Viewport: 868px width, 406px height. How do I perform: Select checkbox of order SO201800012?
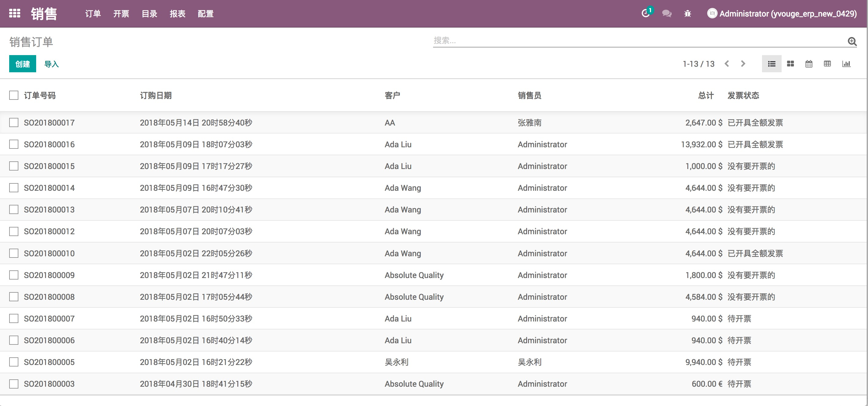click(x=14, y=231)
